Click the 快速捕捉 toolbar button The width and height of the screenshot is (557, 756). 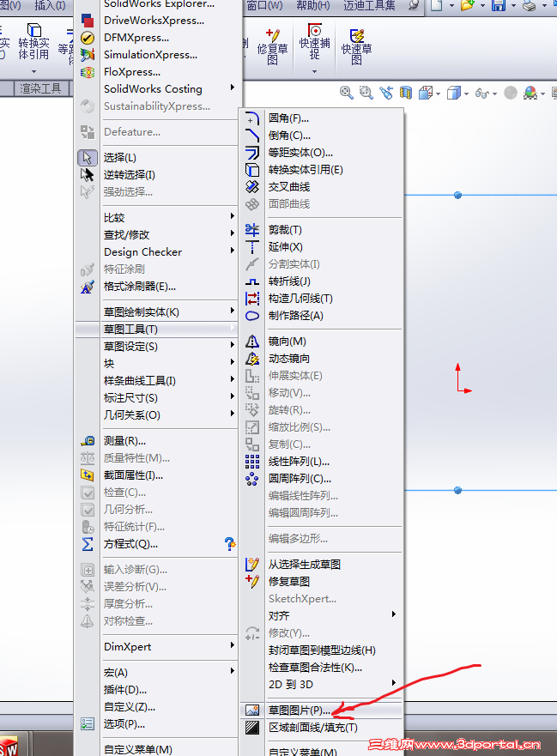point(314,41)
